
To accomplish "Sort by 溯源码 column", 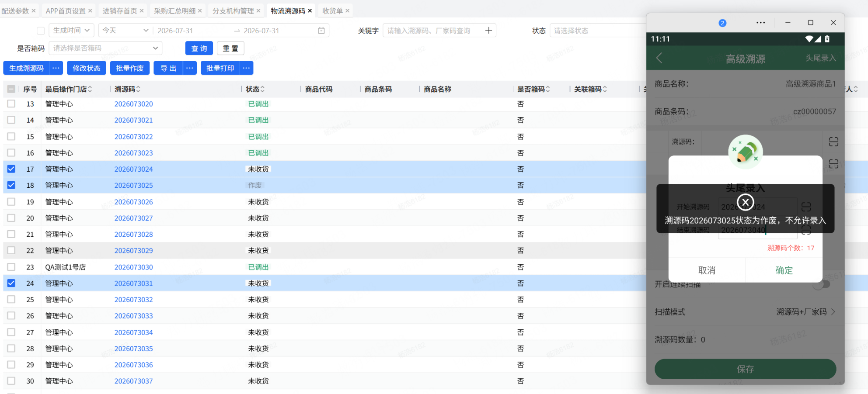I will tap(138, 89).
